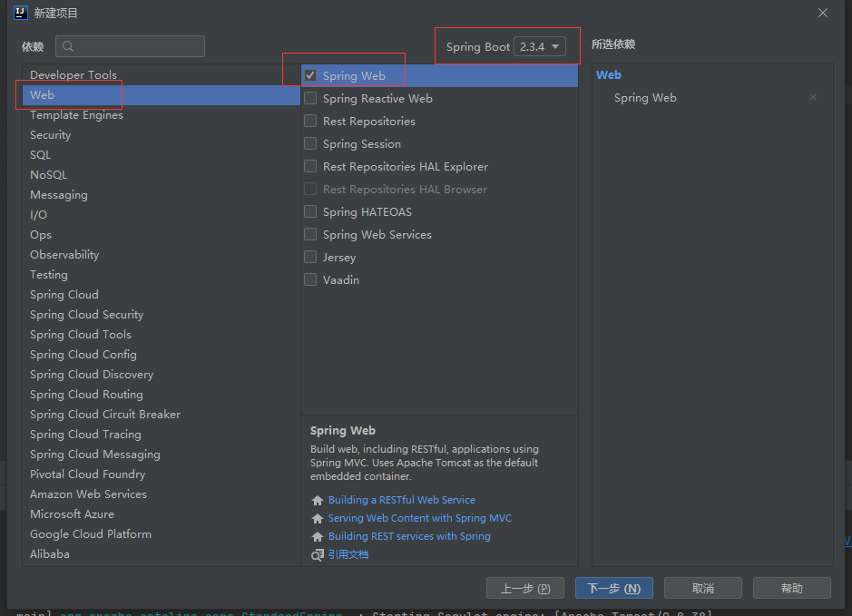The height and width of the screenshot is (616, 852).
Task: Select the Developer Tools category
Action: click(x=162, y=75)
